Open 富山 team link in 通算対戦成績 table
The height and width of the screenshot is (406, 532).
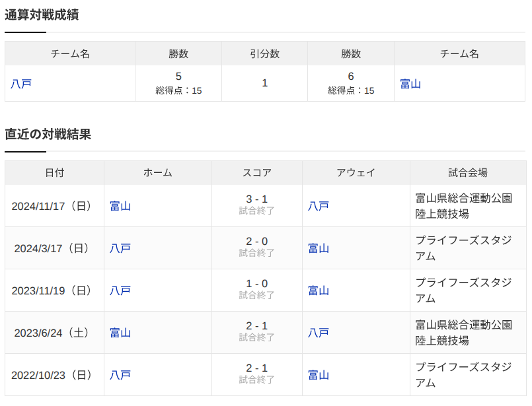(x=410, y=84)
